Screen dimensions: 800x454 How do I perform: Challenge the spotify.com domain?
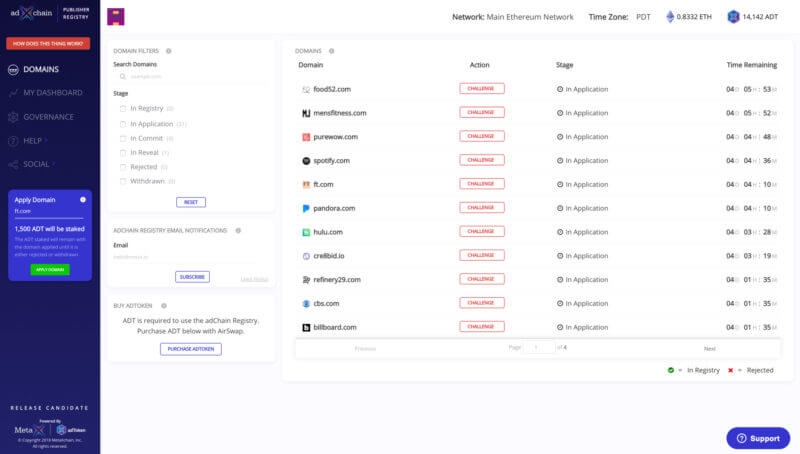coord(482,160)
